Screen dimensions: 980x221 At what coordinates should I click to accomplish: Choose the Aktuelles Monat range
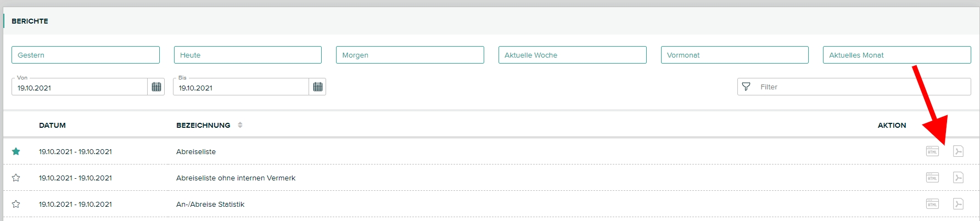point(897,55)
